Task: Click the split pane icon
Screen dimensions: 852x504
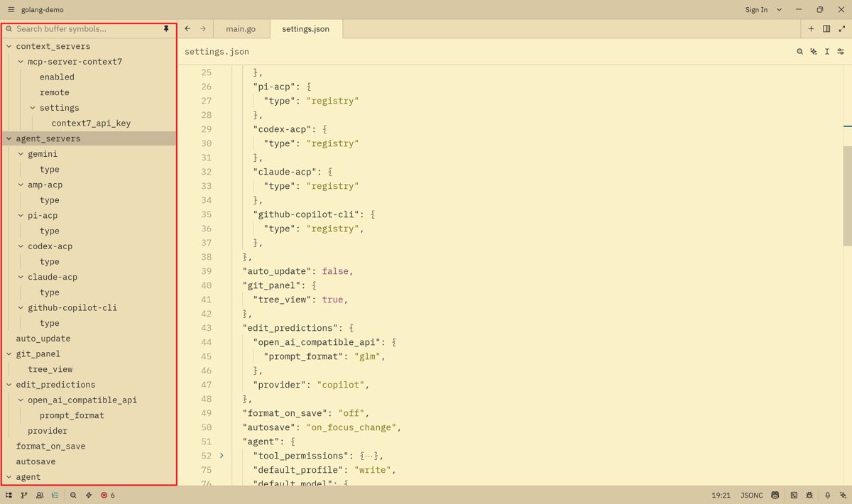Action: 826,29
